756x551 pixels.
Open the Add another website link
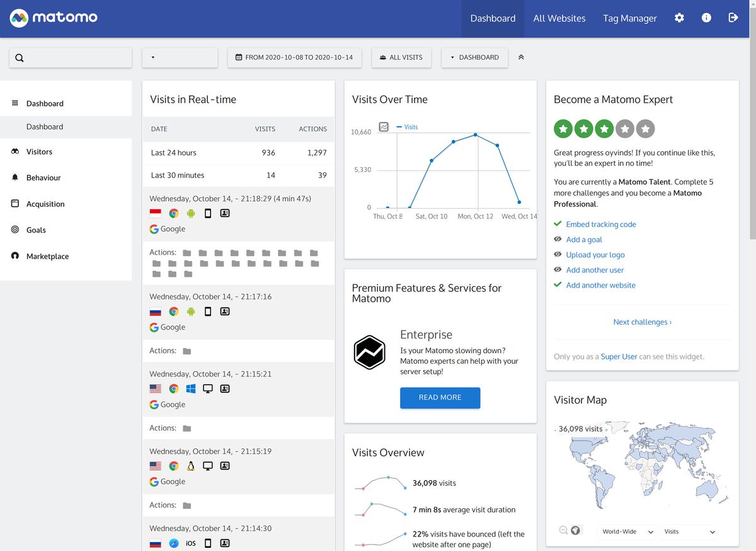600,285
